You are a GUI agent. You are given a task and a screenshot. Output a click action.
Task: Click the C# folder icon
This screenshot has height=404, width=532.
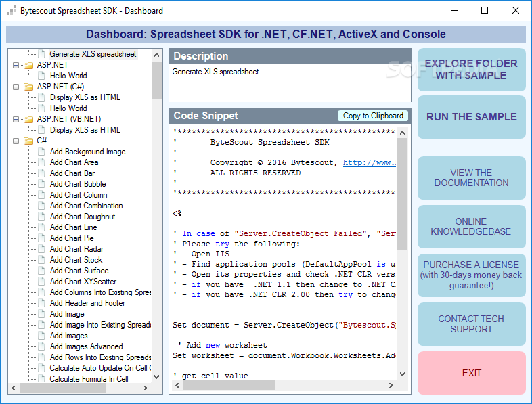(x=28, y=141)
